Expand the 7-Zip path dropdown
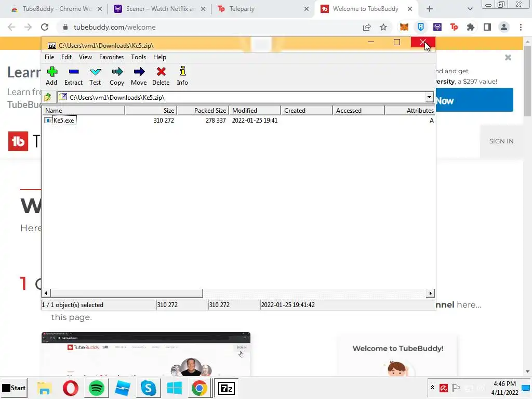 (429, 97)
